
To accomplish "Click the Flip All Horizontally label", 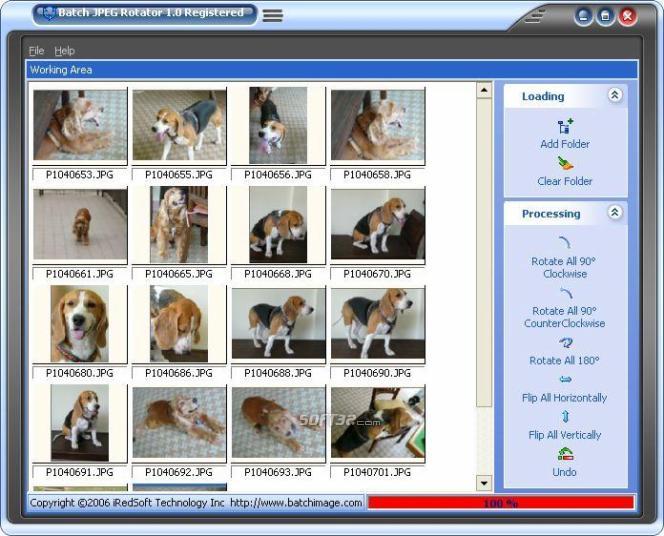I will (564, 398).
